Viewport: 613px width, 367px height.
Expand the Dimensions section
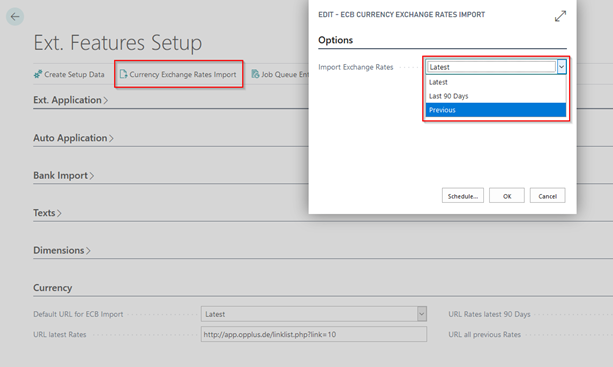(x=62, y=250)
